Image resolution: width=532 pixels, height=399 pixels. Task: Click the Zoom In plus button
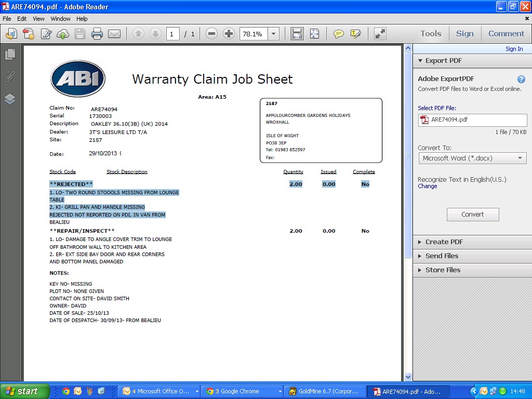point(229,34)
